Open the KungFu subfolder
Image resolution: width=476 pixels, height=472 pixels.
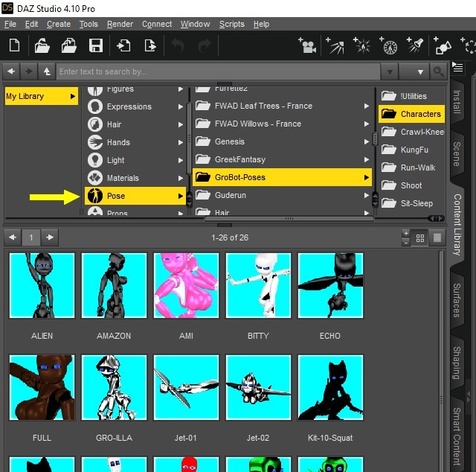pos(411,150)
